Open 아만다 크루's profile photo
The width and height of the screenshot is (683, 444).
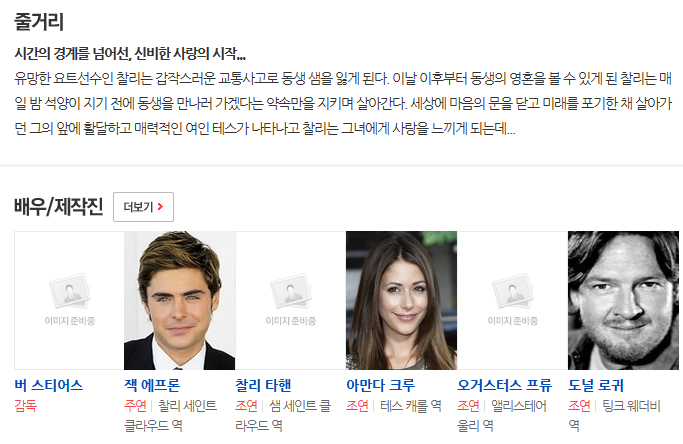401,300
